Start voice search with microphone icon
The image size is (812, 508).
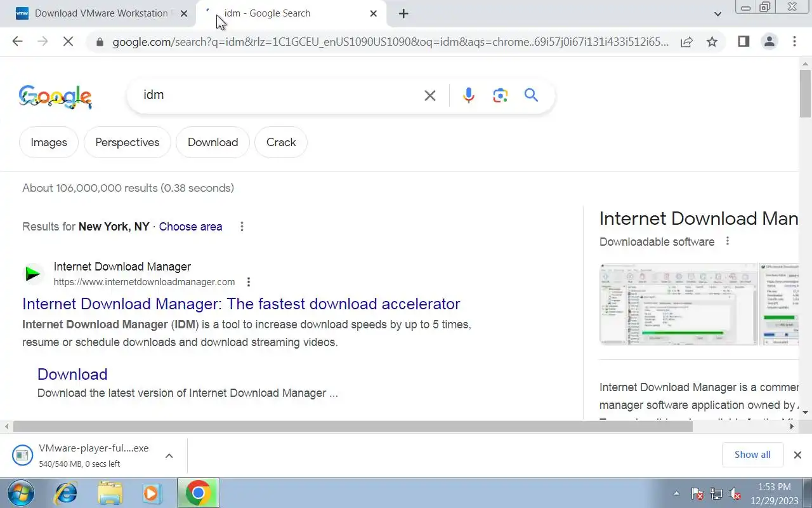click(x=468, y=95)
